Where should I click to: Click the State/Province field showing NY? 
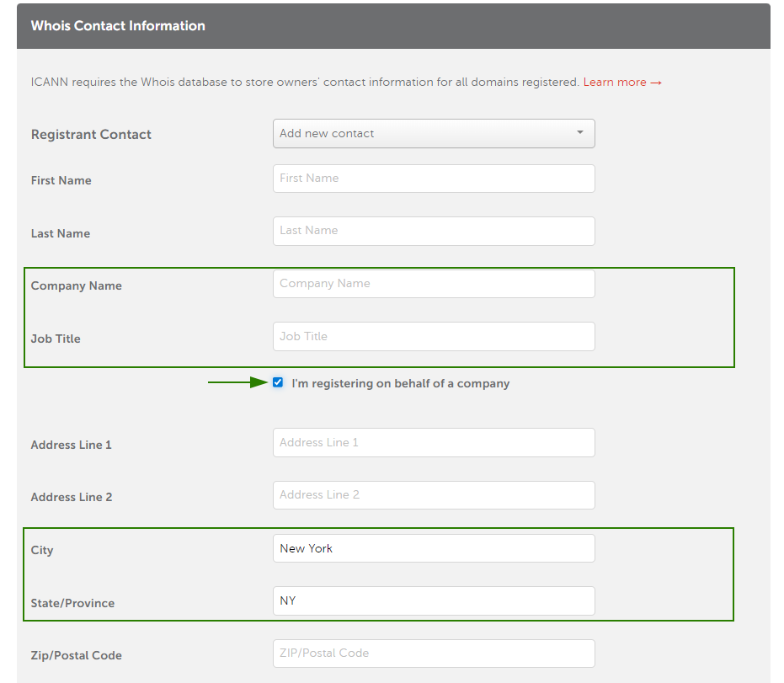coord(434,601)
